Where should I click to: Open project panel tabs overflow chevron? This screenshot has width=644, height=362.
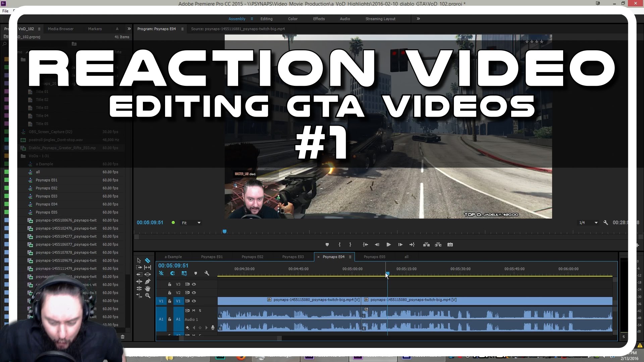pyautogui.click(x=129, y=29)
